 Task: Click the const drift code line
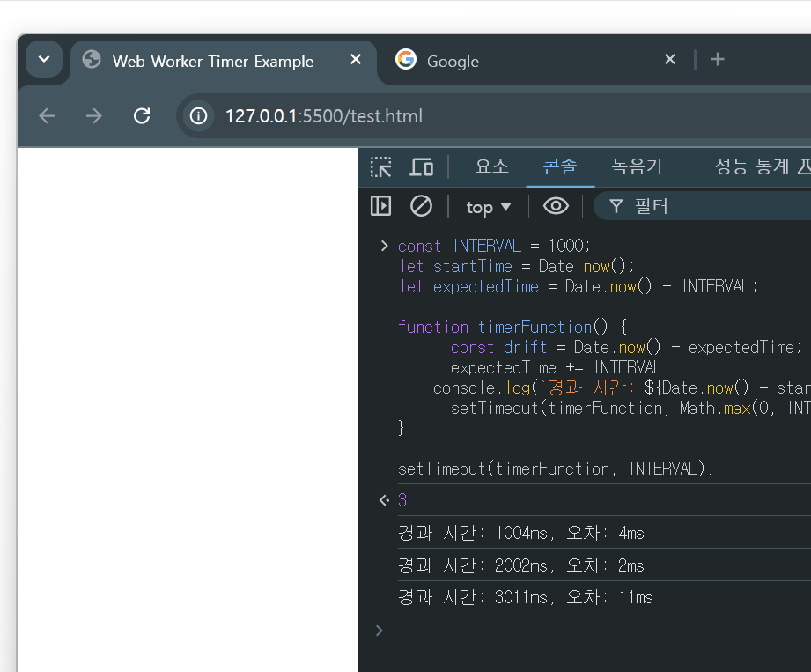click(x=626, y=347)
